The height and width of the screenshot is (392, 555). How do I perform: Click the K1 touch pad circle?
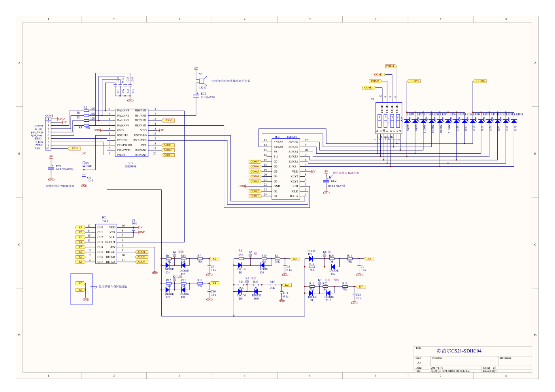point(174,256)
